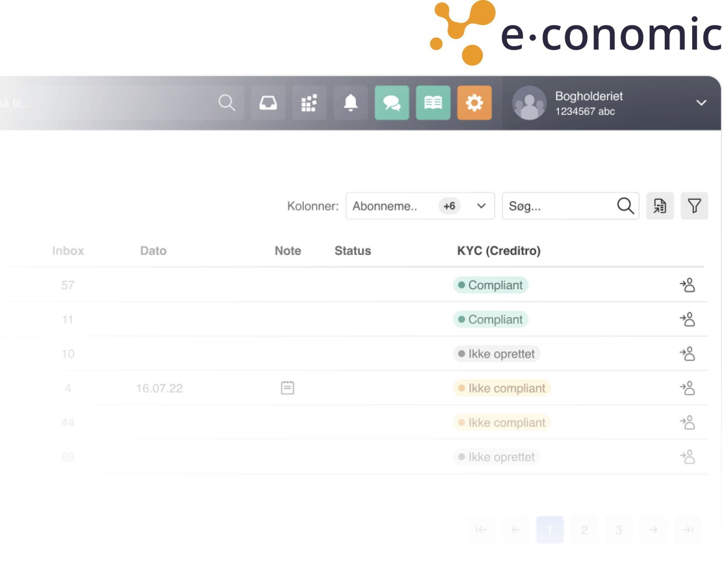Open the help book icon
This screenshot has height=588, width=722.
pos(433,102)
